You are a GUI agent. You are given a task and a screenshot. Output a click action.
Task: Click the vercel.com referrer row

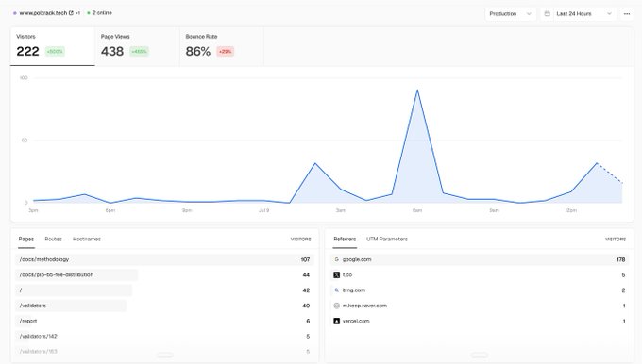tap(479, 321)
